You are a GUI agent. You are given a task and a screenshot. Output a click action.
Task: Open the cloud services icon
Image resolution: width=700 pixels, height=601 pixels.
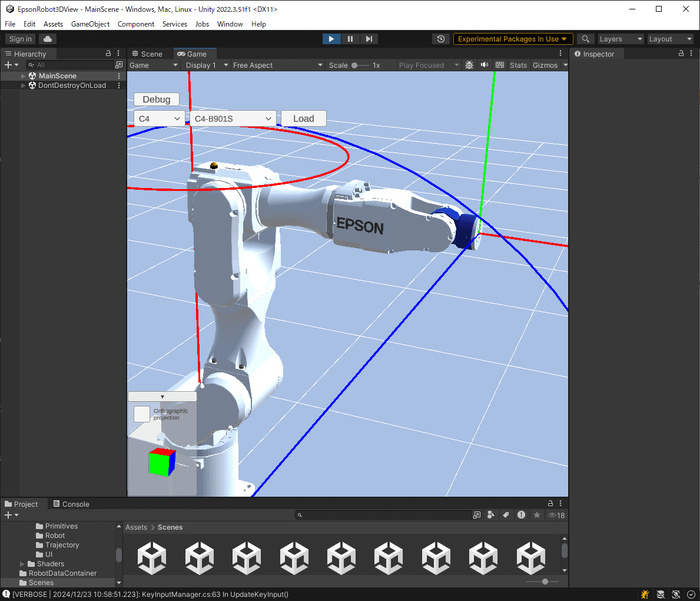point(47,39)
